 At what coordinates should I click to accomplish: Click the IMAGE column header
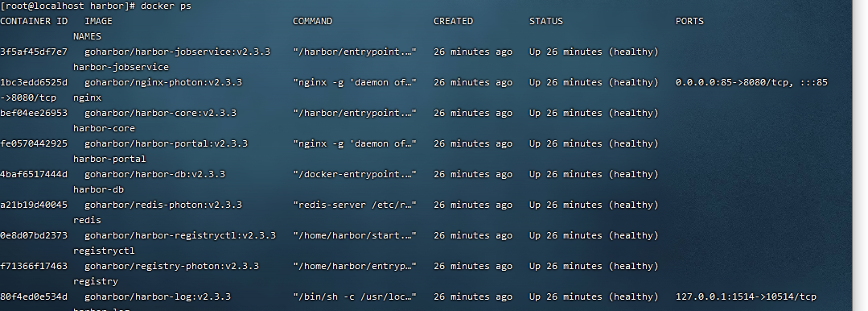click(x=98, y=21)
